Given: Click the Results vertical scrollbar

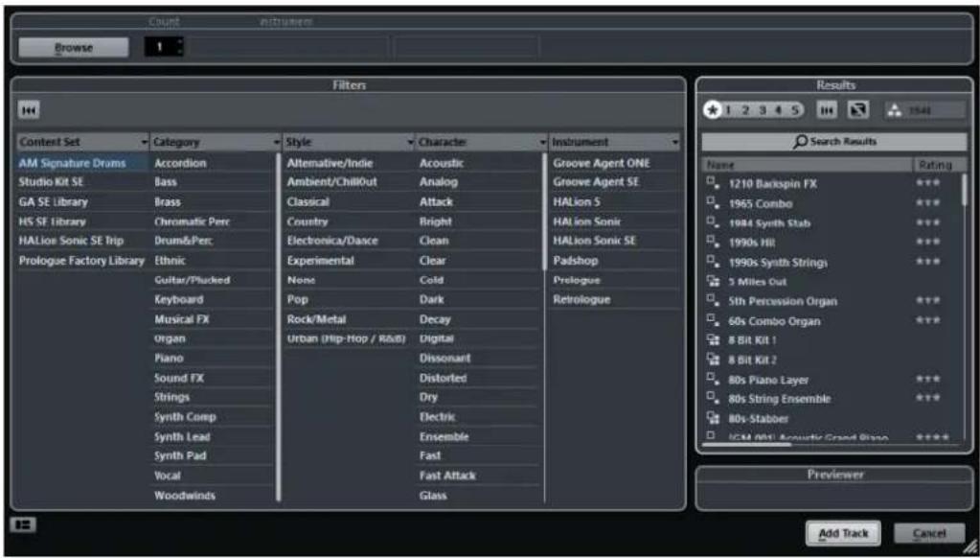Looking at the screenshot, I should click(x=965, y=190).
